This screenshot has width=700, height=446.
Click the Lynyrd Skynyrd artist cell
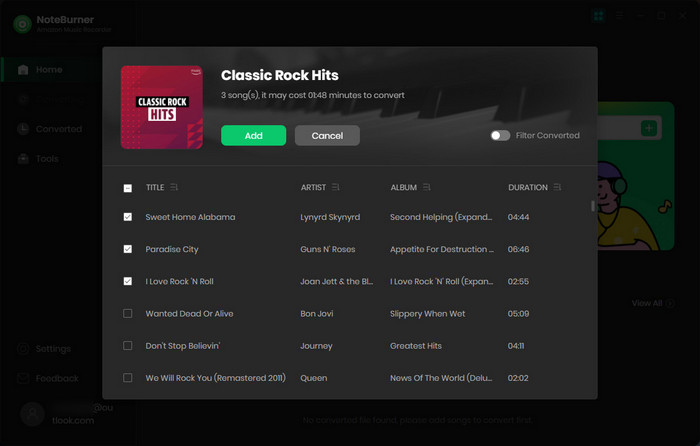click(330, 217)
